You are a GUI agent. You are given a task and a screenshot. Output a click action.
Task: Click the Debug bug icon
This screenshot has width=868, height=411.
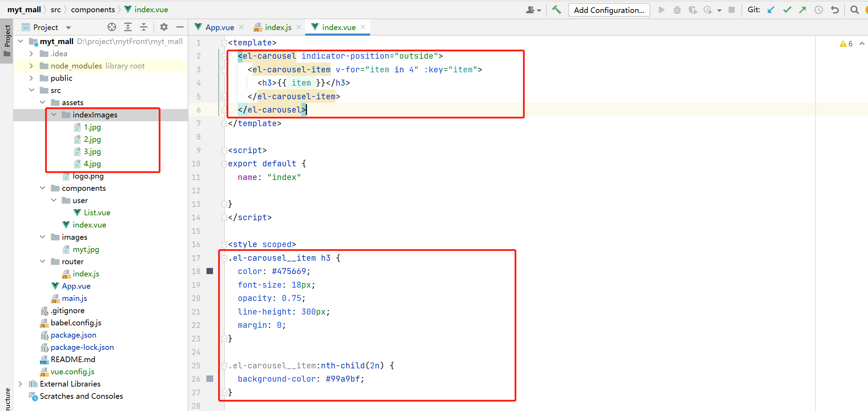pyautogui.click(x=677, y=10)
